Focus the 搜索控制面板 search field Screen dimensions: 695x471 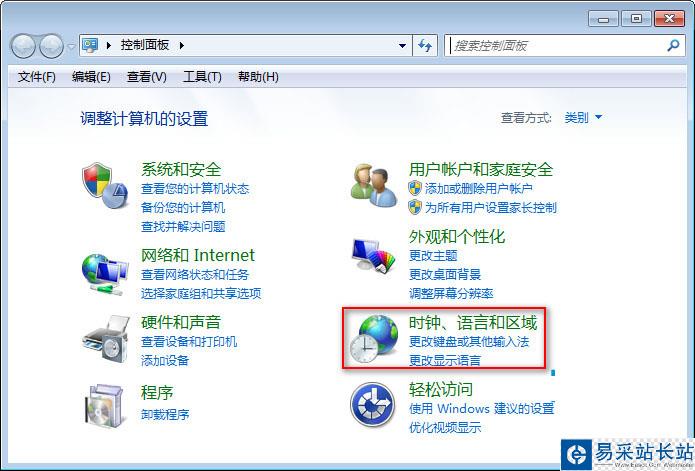click(556, 45)
